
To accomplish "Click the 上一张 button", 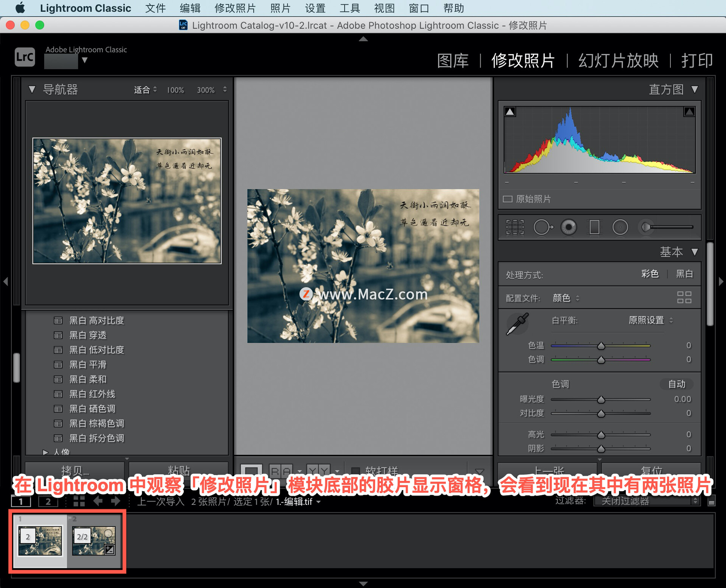I will tap(548, 470).
